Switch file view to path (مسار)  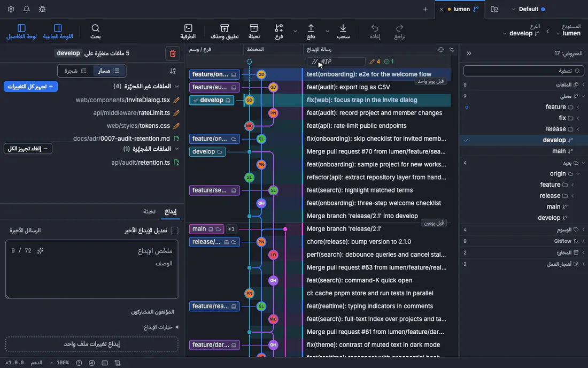coord(109,71)
